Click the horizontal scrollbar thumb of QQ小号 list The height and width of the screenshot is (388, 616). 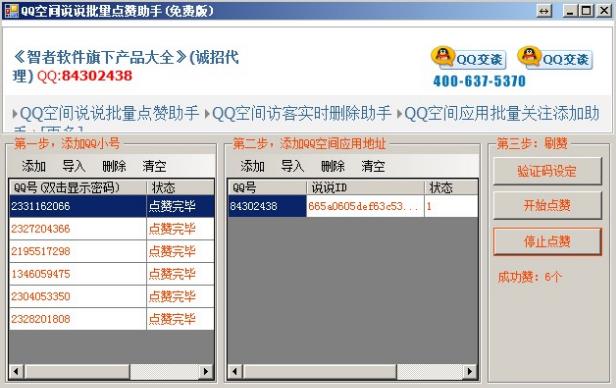coord(77,371)
